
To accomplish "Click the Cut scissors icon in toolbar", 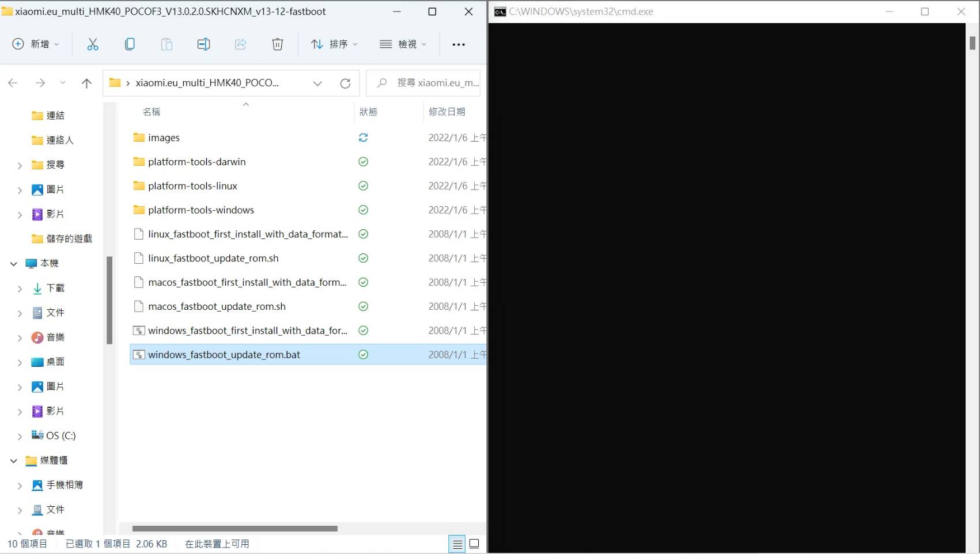I will 93,44.
